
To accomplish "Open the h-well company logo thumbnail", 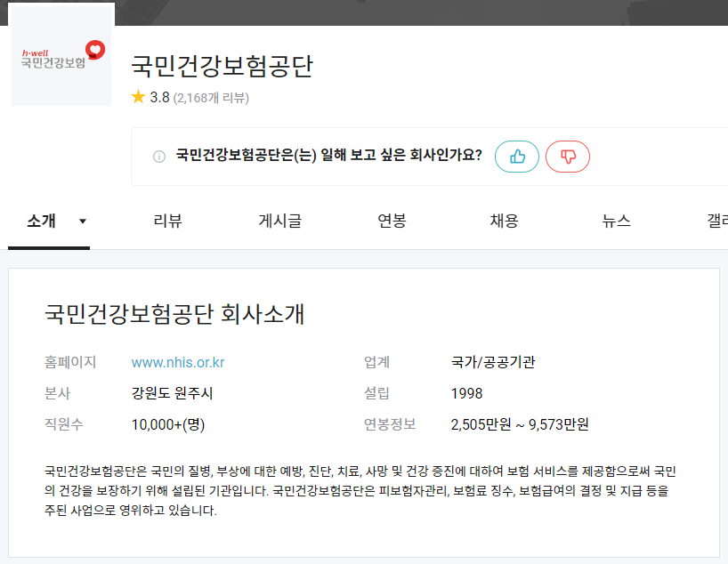I will 61,56.
